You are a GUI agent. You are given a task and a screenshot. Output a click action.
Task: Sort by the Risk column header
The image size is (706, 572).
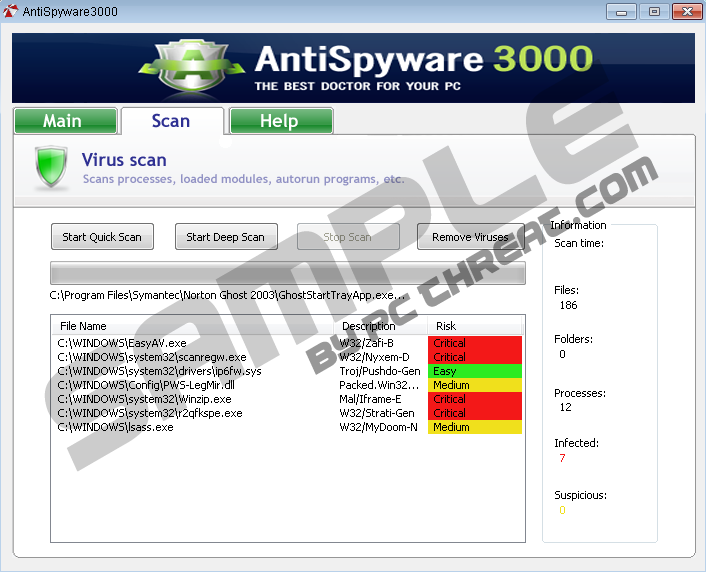pos(475,326)
